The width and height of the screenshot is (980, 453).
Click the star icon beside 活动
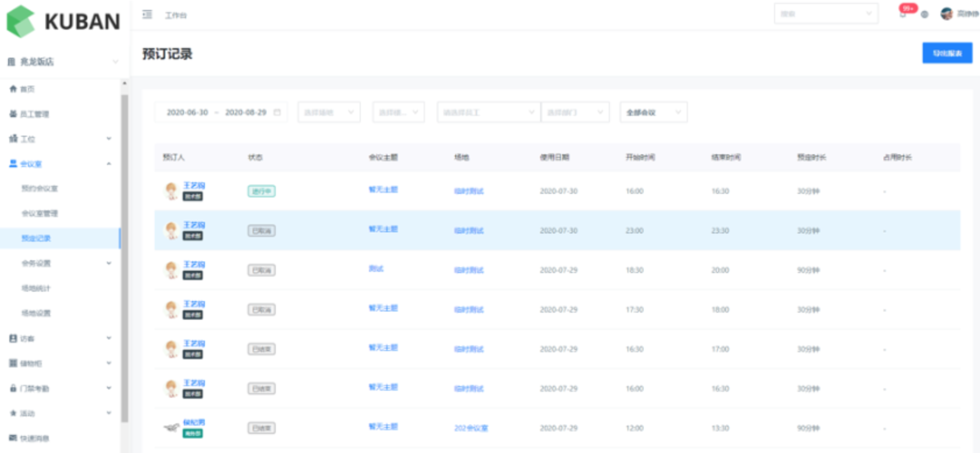(13, 413)
